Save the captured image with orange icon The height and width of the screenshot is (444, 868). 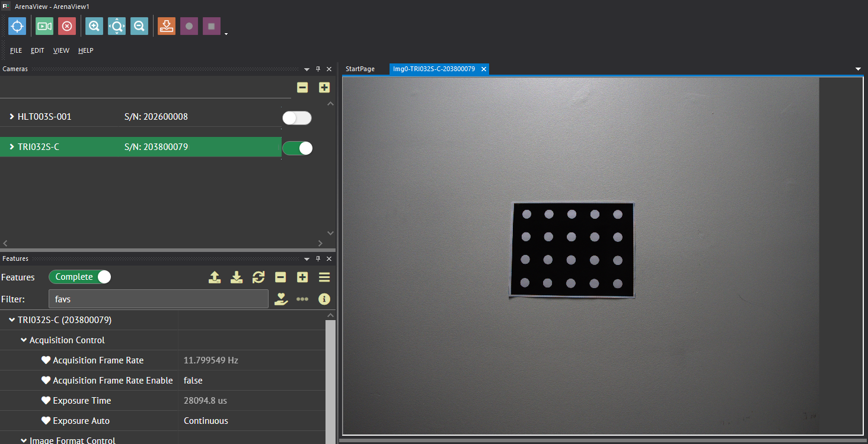point(166,26)
